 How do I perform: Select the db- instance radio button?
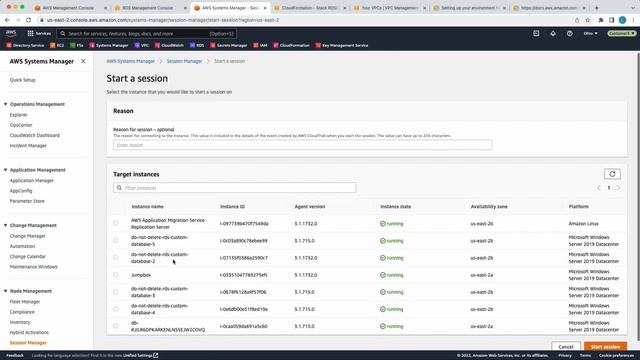click(x=116, y=326)
